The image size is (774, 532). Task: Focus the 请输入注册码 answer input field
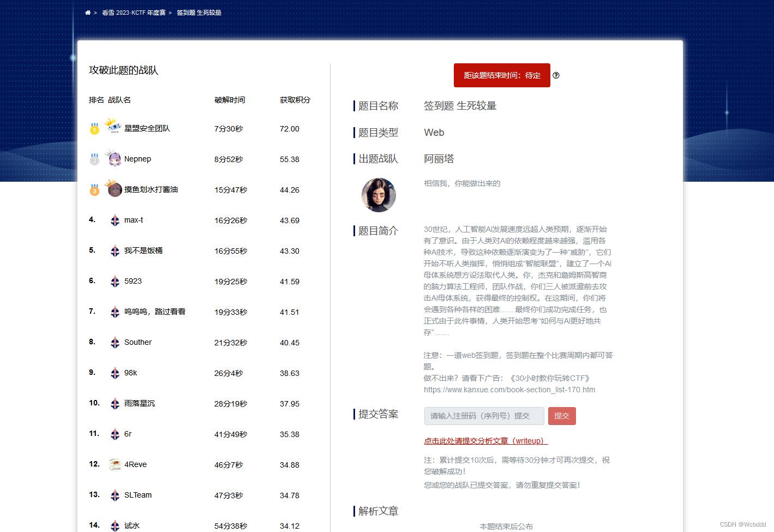click(484, 416)
